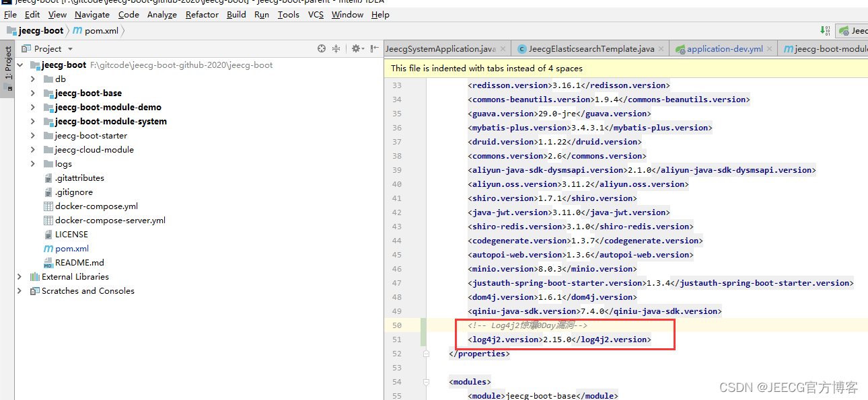This screenshot has height=400, width=868.
Task: Click the jeecg-boot folder icon in breadcrumb
Action: tap(11, 30)
